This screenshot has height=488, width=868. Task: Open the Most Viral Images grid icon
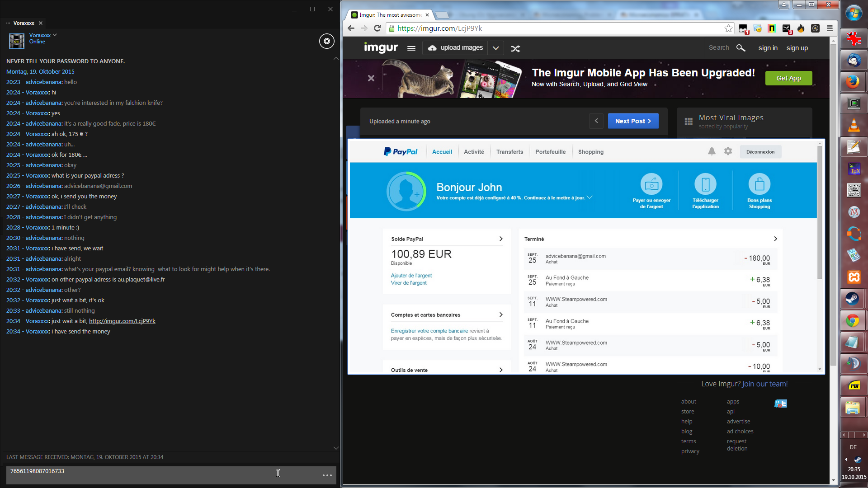click(689, 122)
